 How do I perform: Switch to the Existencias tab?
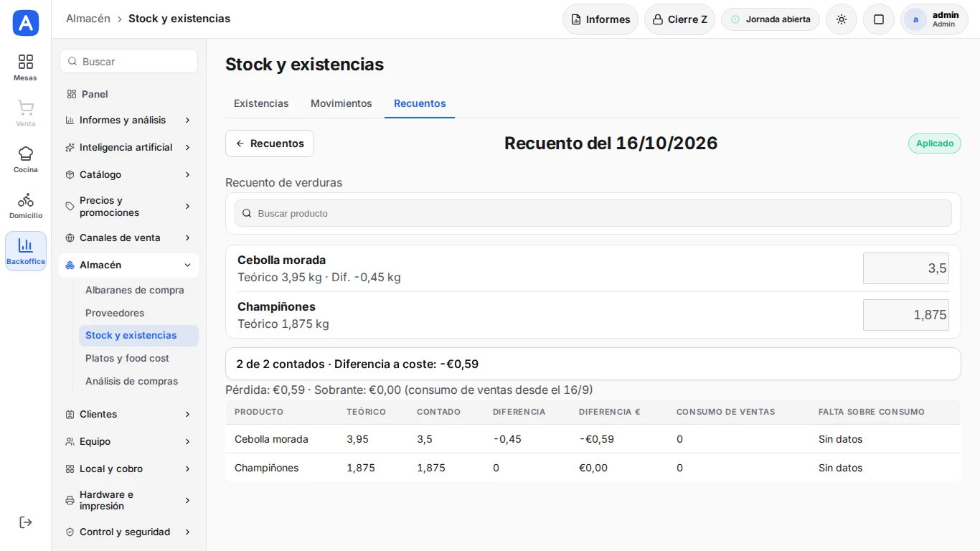pos(261,103)
